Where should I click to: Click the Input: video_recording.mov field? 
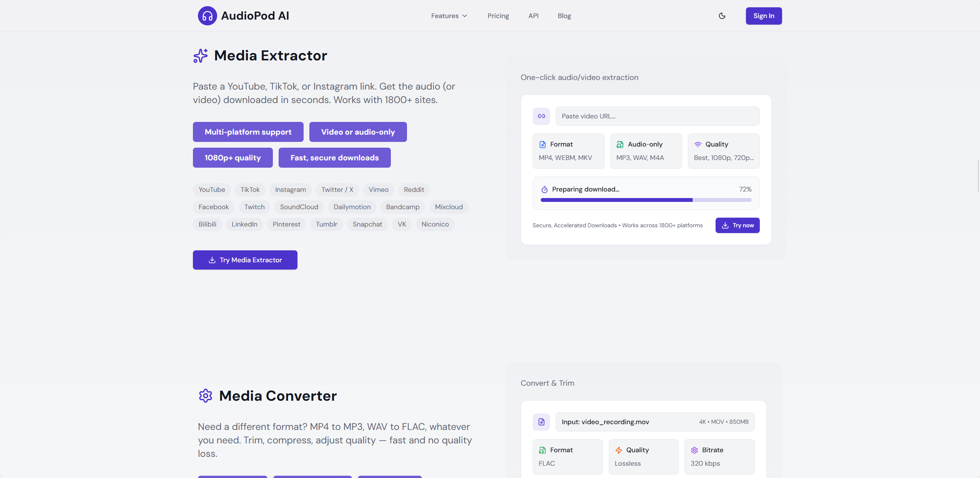point(655,422)
